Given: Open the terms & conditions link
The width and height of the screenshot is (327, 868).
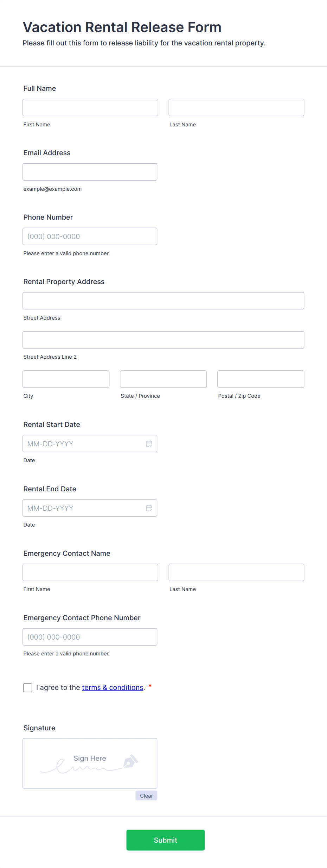Looking at the screenshot, I should [x=113, y=687].
